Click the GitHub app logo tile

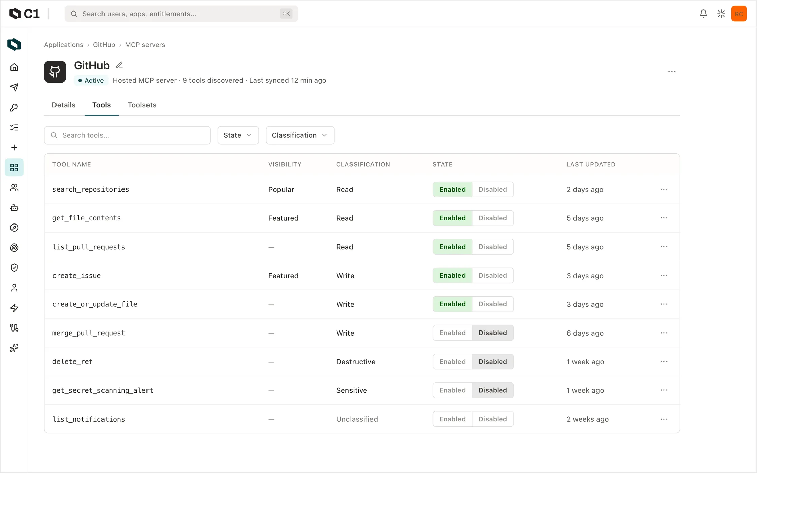point(55,72)
